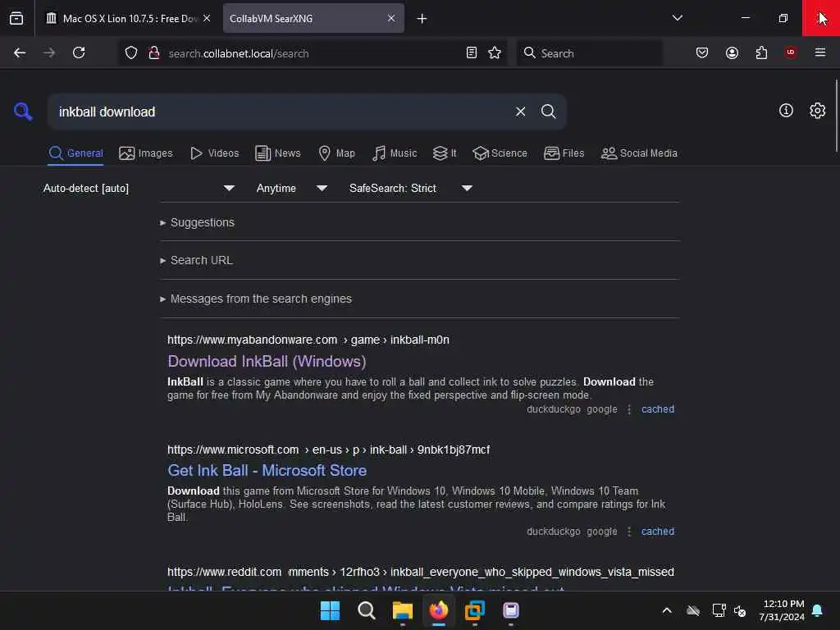Open Download InkBall (Windows) result
The image size is (840, 630).
267,362
